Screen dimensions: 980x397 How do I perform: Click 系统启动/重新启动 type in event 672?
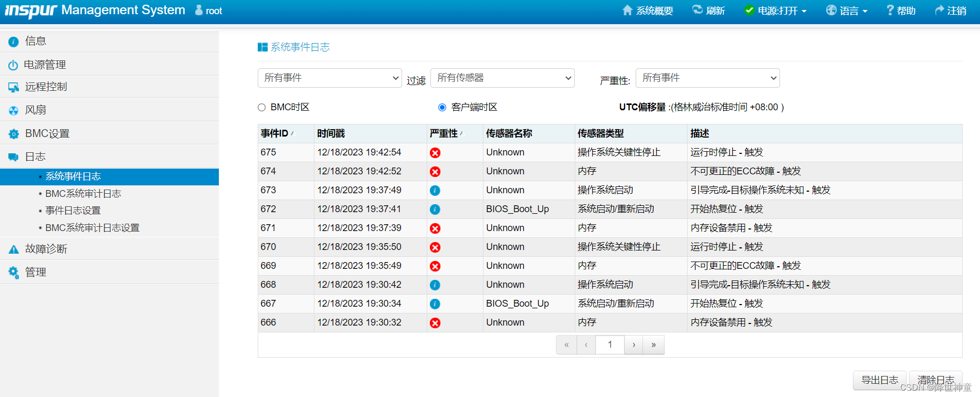pyautogui.click(x=616, y=209)
